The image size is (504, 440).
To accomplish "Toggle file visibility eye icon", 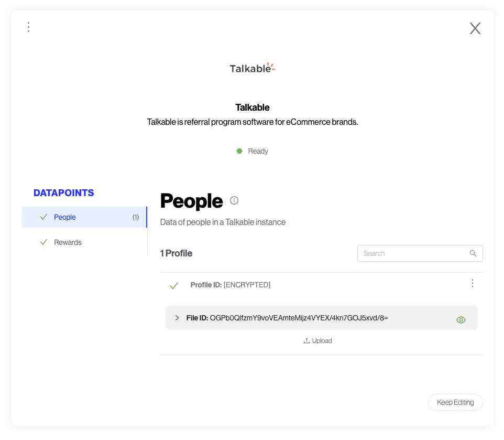I will point(461,320).
